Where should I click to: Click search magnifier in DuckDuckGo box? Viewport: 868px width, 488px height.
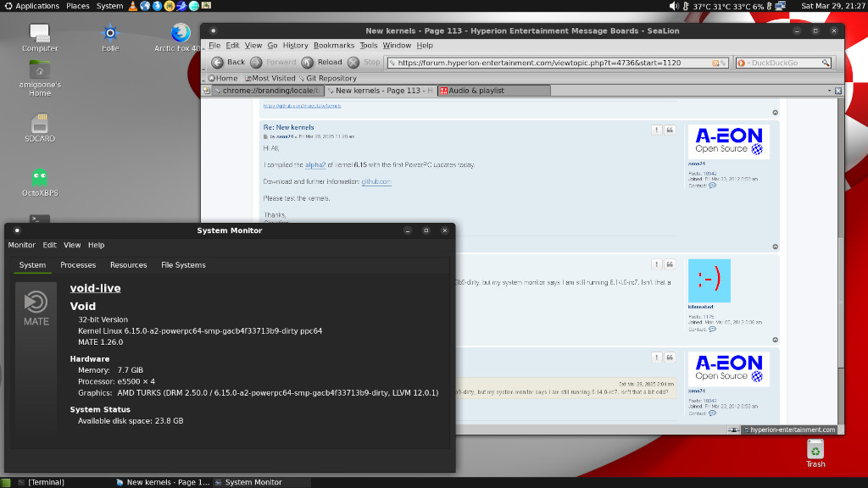click(826, 63)
